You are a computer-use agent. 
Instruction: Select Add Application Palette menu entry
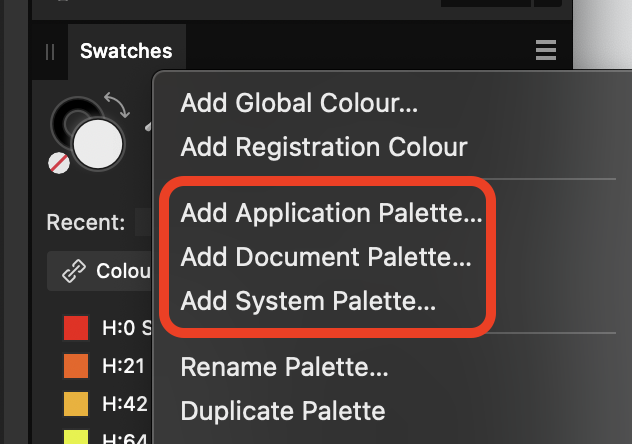click(x=331, y=213)
